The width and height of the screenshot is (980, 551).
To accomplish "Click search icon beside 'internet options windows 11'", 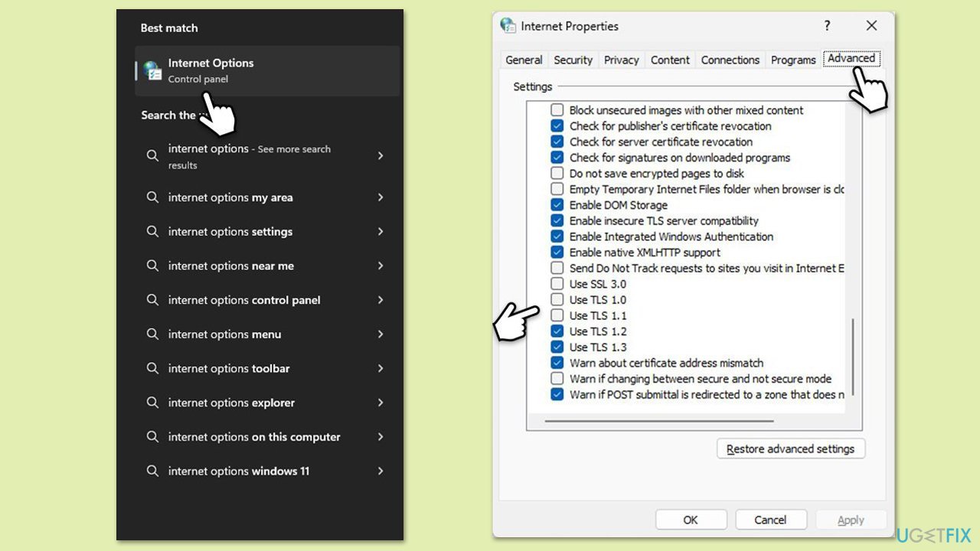I will pyautogui.click(x=152, y=471).
